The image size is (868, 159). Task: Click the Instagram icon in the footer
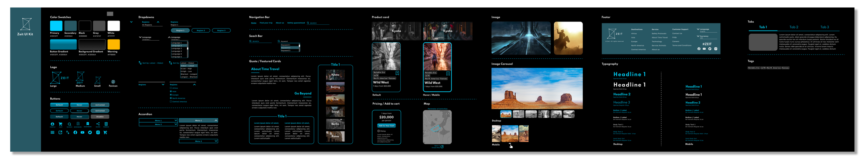pyautogui.click(x=716, y=49)
